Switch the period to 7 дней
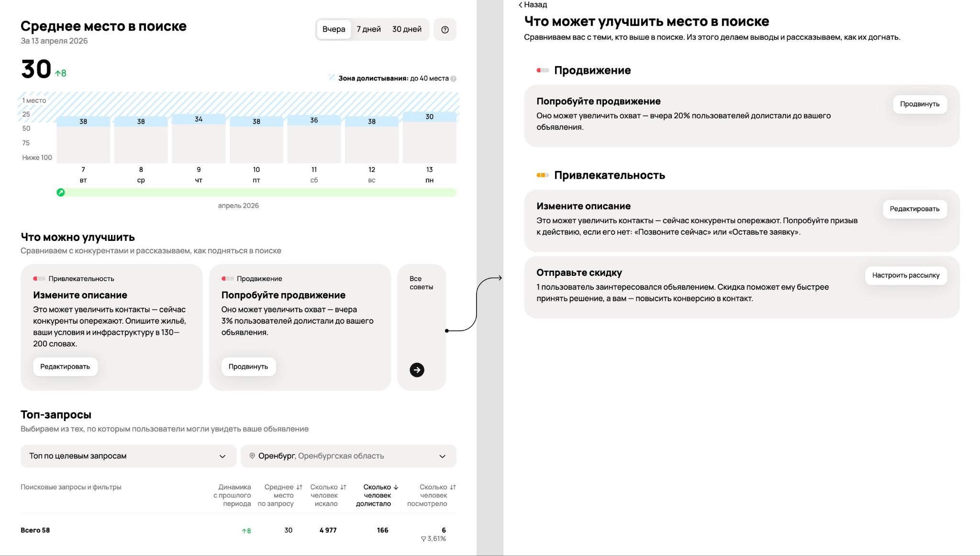 [368, 29]
